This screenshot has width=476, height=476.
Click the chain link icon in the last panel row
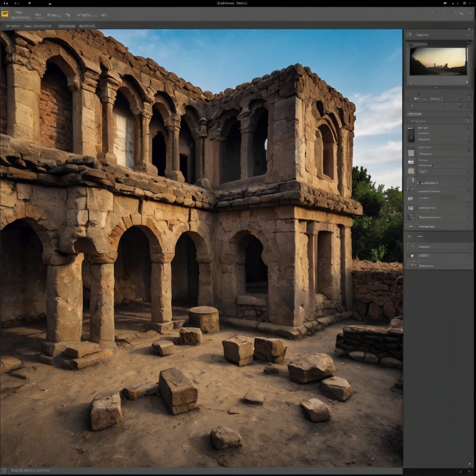coord(411,226)
